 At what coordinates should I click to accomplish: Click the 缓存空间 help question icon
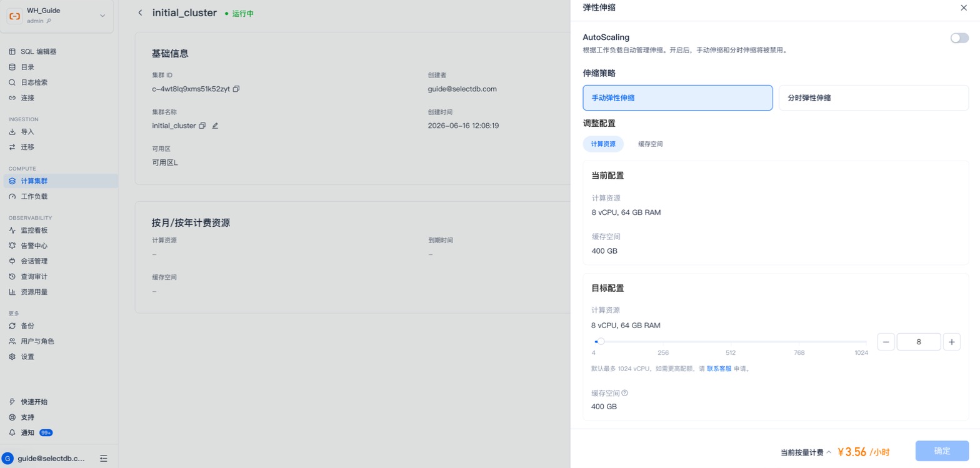624,393
